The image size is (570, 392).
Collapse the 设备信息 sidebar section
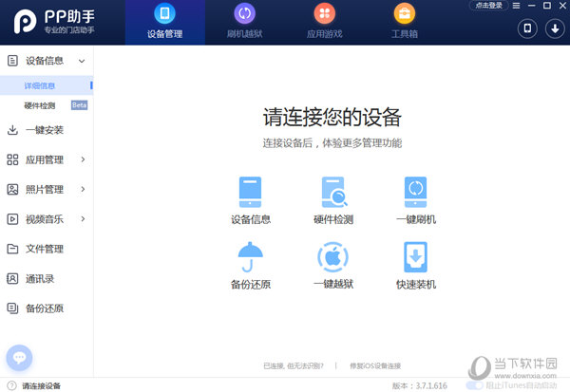82,61
